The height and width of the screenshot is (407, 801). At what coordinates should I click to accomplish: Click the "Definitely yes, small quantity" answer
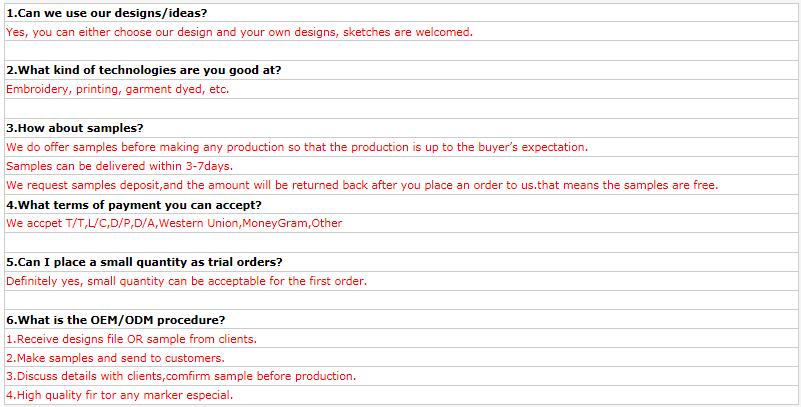click(x=186, y=281)
